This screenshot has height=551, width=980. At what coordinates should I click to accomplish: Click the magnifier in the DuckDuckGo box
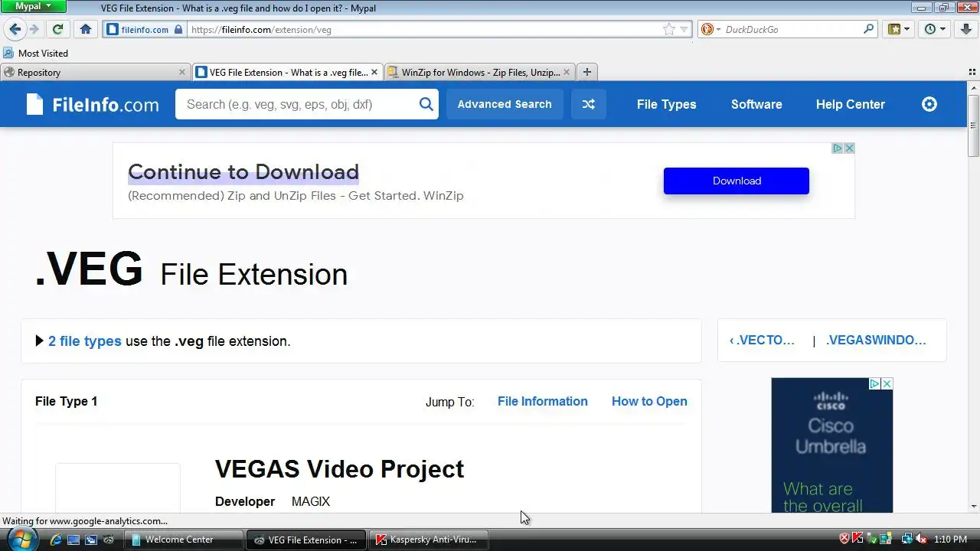[x=869, y=29]
